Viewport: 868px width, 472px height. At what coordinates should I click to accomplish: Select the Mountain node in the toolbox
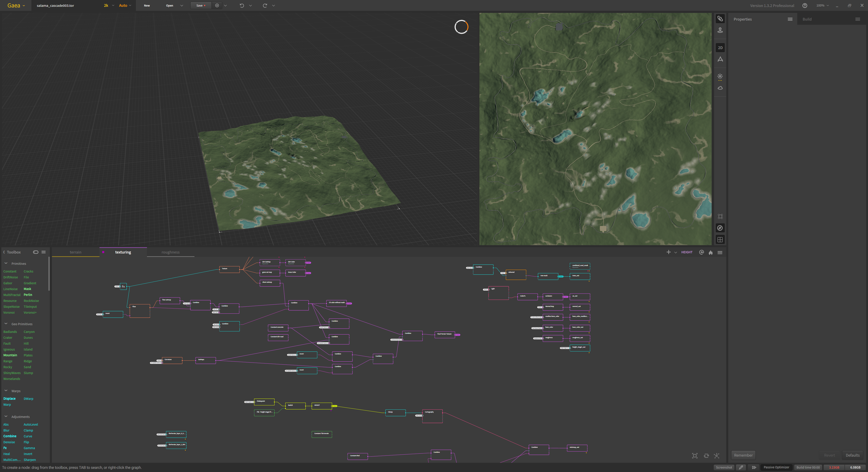click(x=10, y=355)
